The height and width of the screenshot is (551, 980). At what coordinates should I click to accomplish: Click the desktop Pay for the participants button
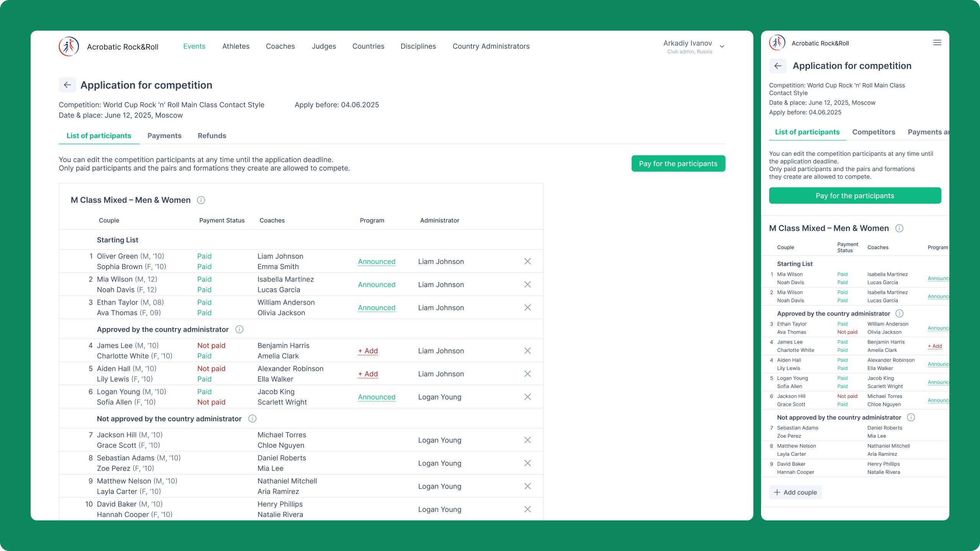tap(678, 163)
